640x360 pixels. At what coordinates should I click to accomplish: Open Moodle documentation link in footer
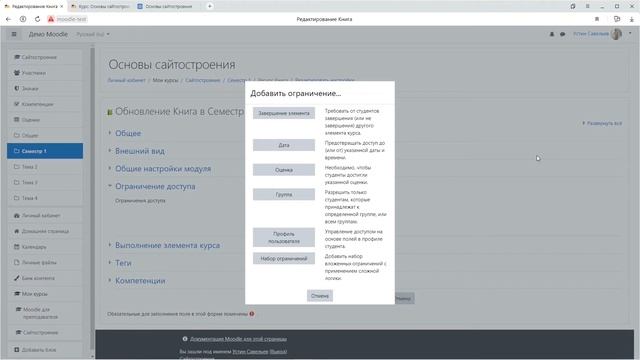pos(238,339)
